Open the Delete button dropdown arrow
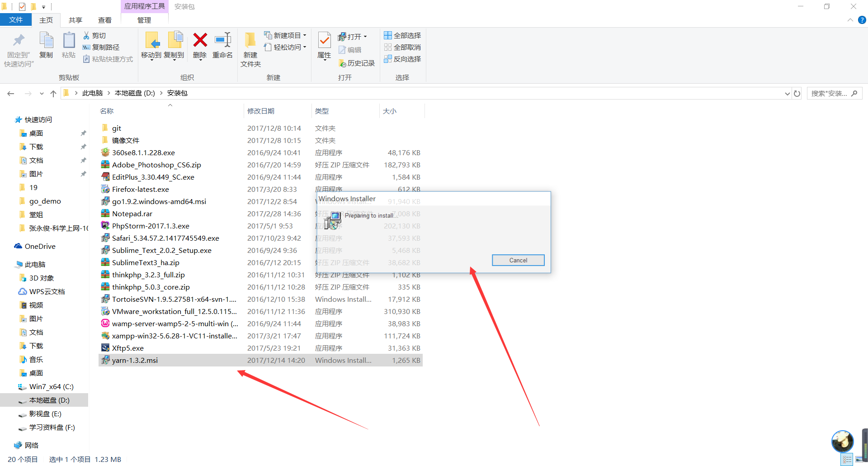The height and width of the screenshot is (466, 868). click(x=200, y=60)
